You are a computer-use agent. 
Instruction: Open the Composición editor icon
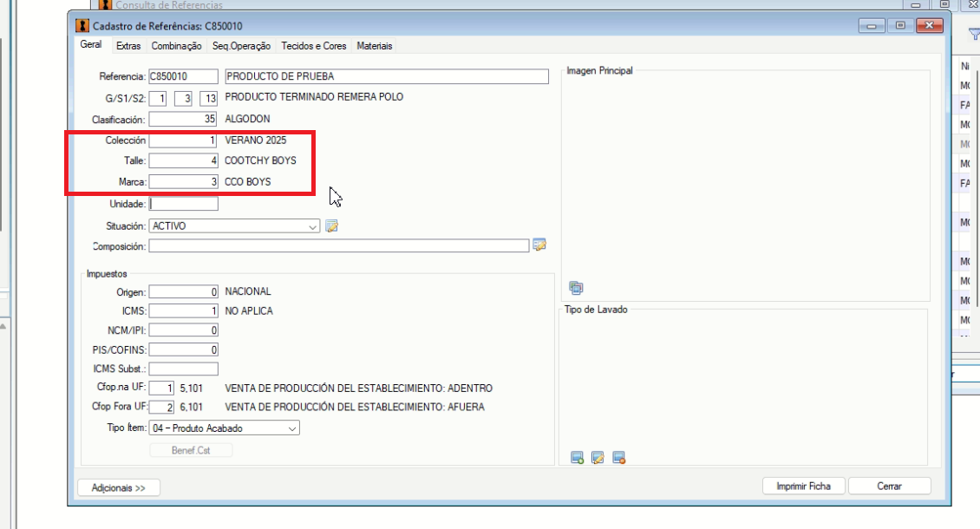(x=539, y=245)
